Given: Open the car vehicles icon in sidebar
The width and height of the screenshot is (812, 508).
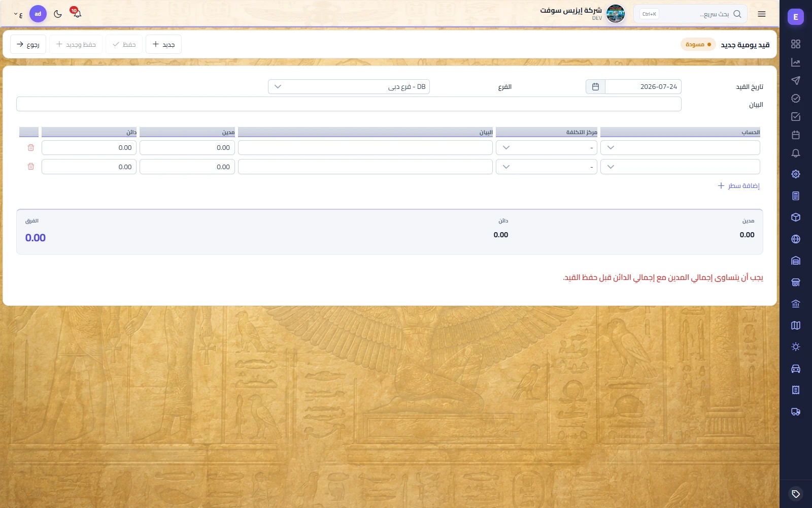Looking at the screenshot, I should click(x=795, y=368).
